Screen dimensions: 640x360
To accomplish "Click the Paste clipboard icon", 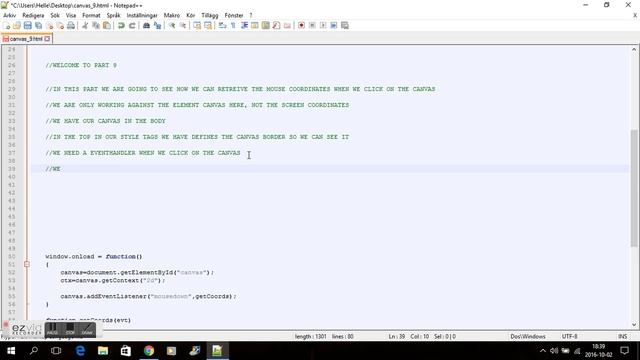I will click(107, 25).
